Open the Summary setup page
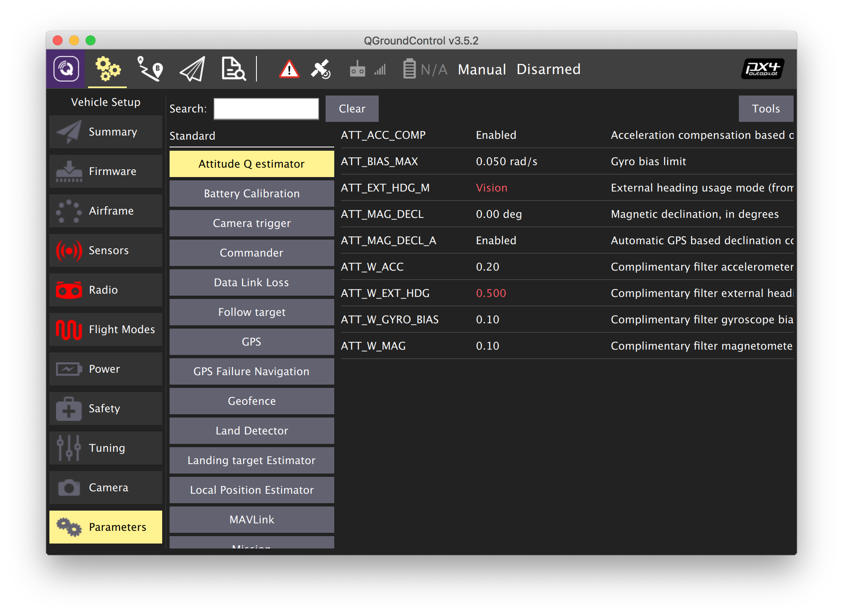The height and width of the screenshot is (616, 843). click(106, 132)
